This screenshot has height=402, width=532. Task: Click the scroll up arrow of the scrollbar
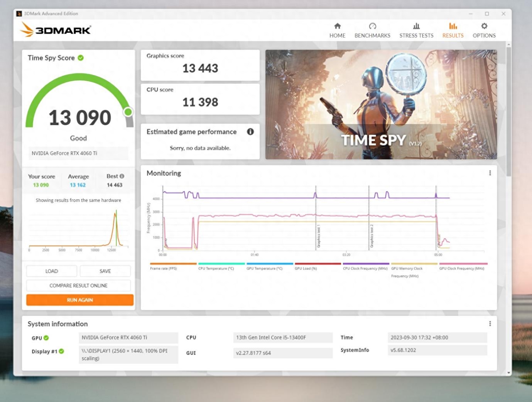[508, 44]
